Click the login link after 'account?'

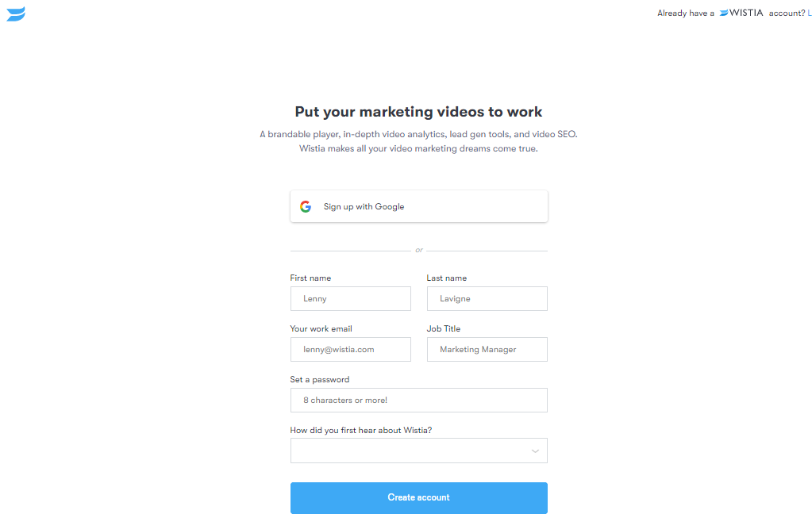click(810, 13)
